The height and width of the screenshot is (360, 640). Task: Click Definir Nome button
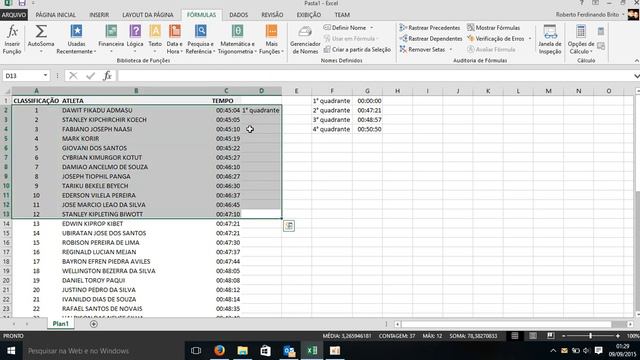(345, 28)
